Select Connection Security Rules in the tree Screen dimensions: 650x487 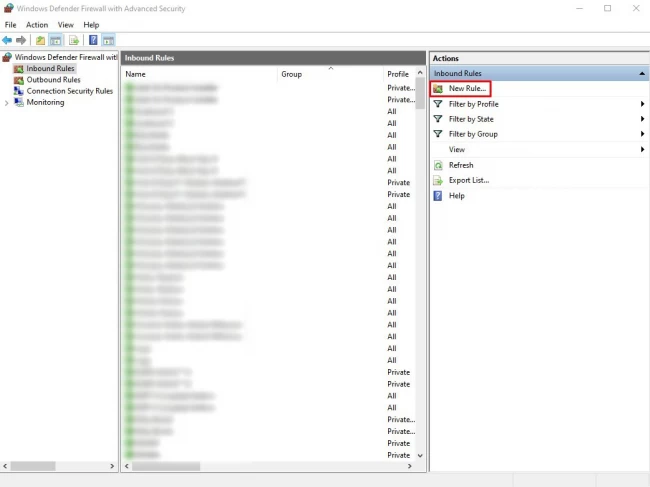click(x=70, y=91)
